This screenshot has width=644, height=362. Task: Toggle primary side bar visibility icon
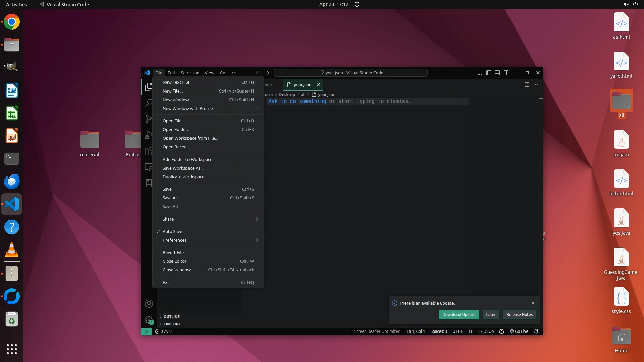pos(489,73)
